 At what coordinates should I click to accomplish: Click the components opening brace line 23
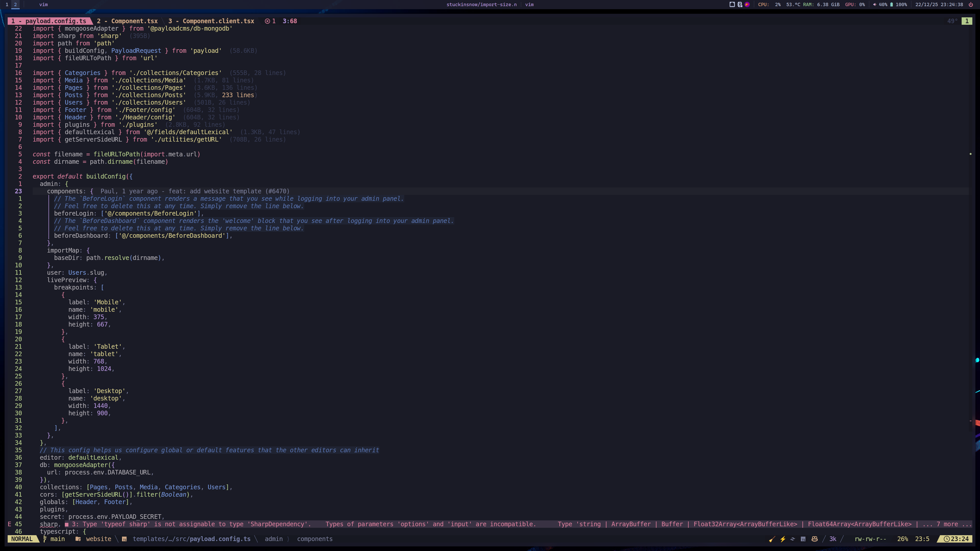[92, 191]
